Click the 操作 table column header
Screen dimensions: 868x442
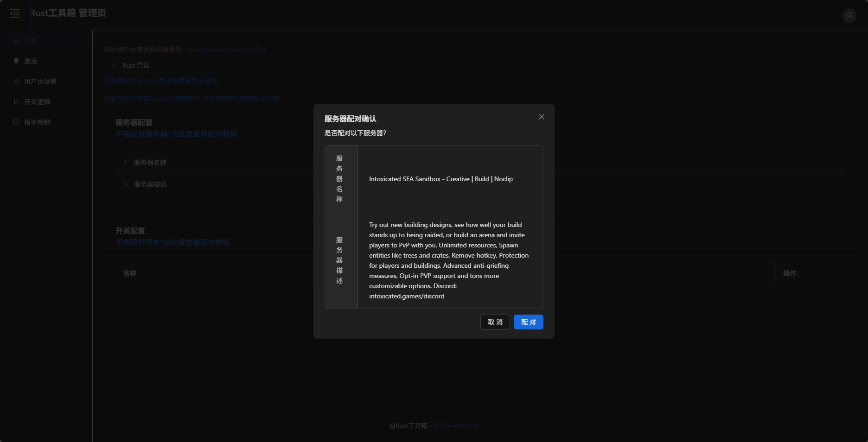pyautogui.click(x=790, y=273)
